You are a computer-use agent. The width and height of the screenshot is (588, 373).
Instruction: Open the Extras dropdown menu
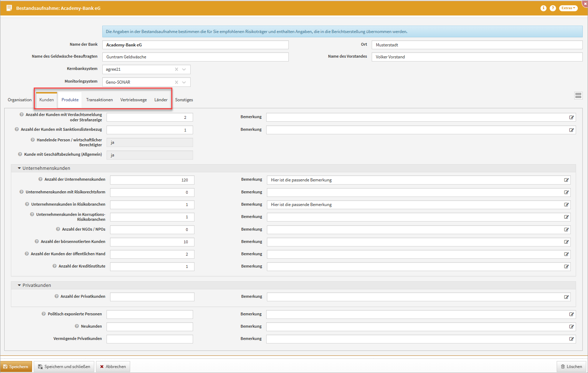pyautogui.click(x=568, y=8)
